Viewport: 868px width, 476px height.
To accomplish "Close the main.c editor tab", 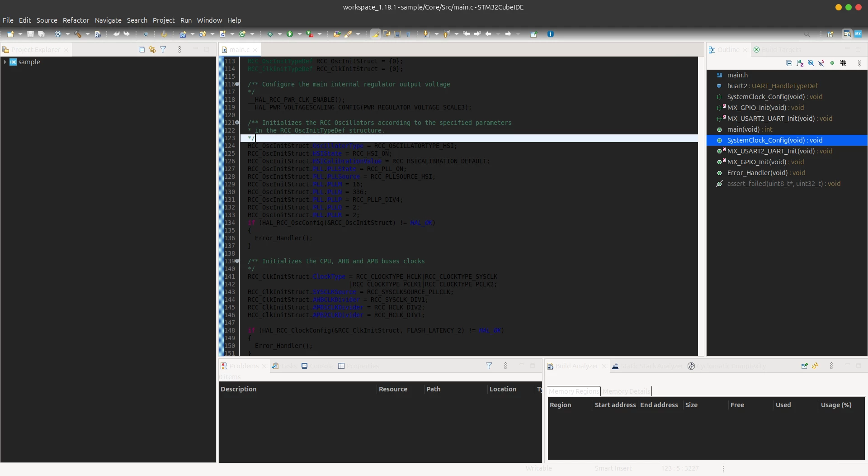I will point(255,50).
